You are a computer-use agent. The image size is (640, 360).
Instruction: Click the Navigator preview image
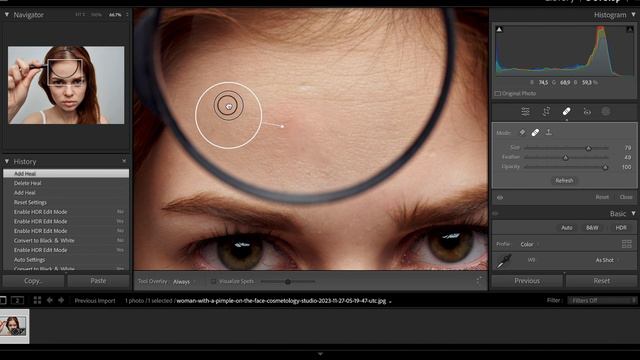click(66, 85)
